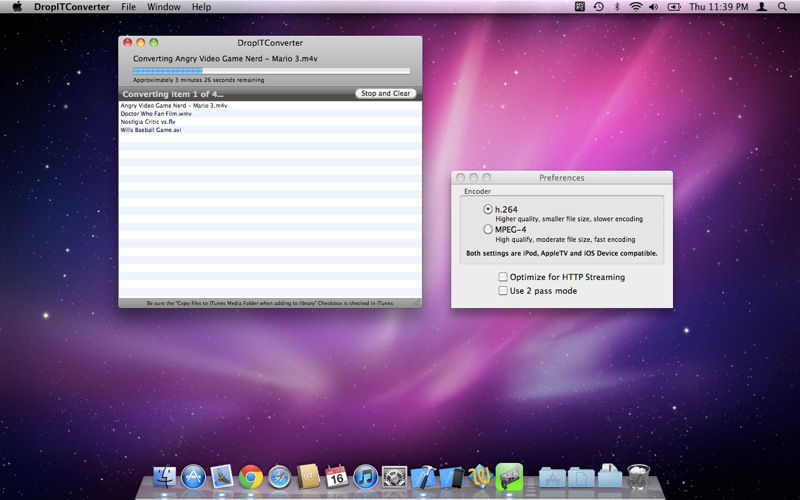Open the File menu
800x500 pixels.
click(x=129, y=7)
